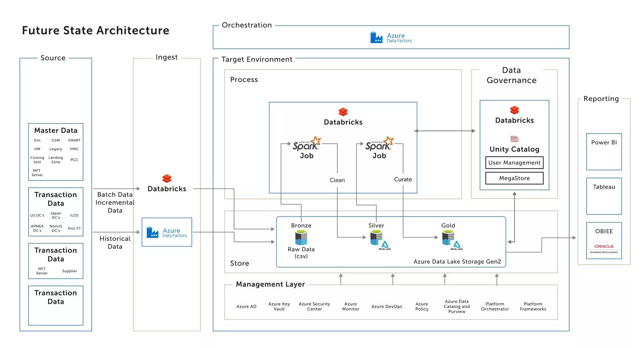Select the Databricks icon in the Ingest section
Screen dimensions: 644x348
click(x=167, y=178)
